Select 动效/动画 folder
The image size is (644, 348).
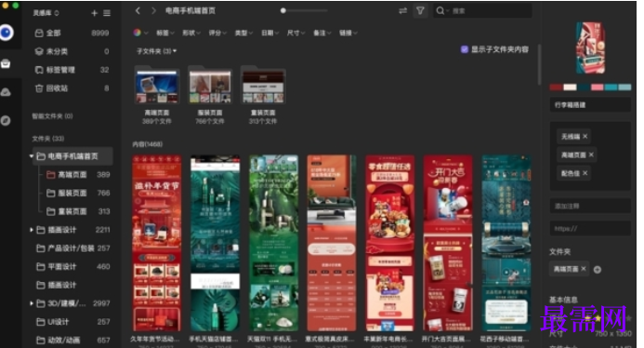point(72,341)
